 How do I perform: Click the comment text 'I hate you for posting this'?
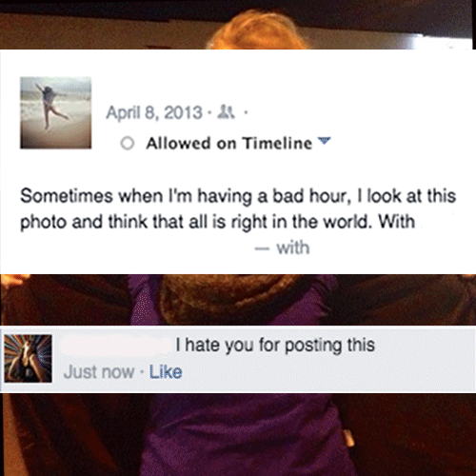click(275, 346)
